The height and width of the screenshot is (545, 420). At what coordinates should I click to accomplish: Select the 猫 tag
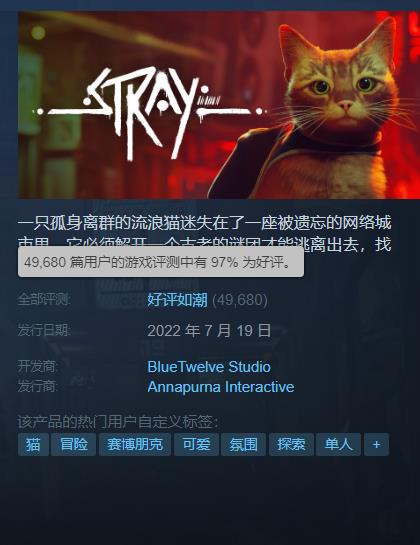click(x=33, y=444)
